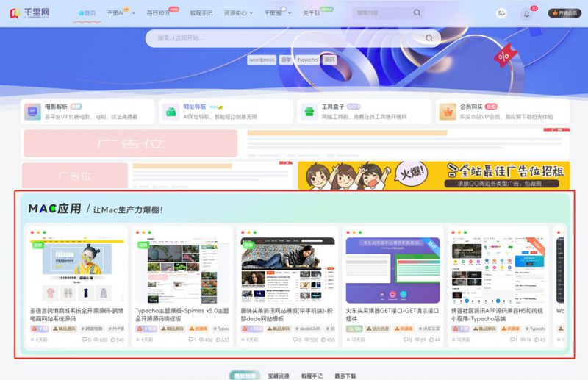
Task: Open the 火车头采集器GET接口 thumbnail
Action: (392, 270)
